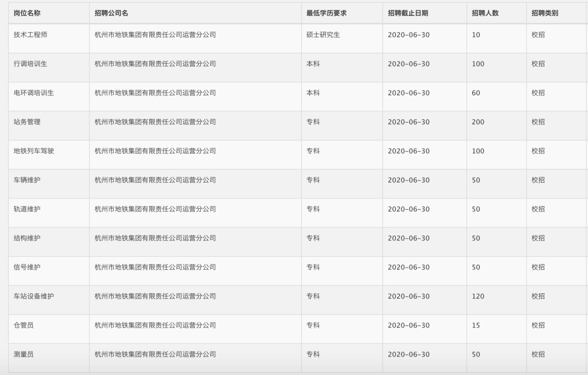The width and height of the screenshot is (588, 375).
Task: Select the 车辆维护 position cell
Action: [x=27, y=180]
